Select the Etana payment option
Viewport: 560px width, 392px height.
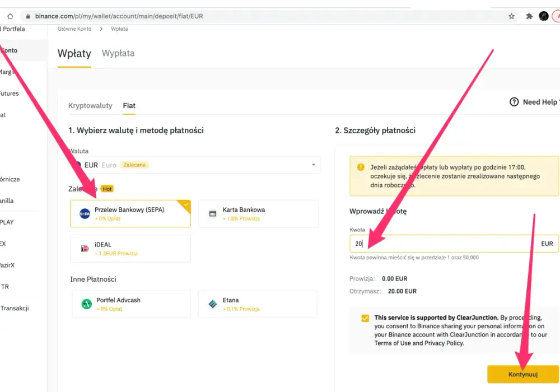tap(258, 304)
